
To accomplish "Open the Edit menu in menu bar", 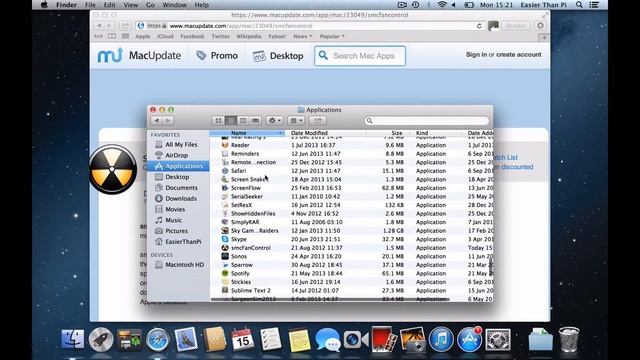I will pyautogui.click(x=109, y=5).
